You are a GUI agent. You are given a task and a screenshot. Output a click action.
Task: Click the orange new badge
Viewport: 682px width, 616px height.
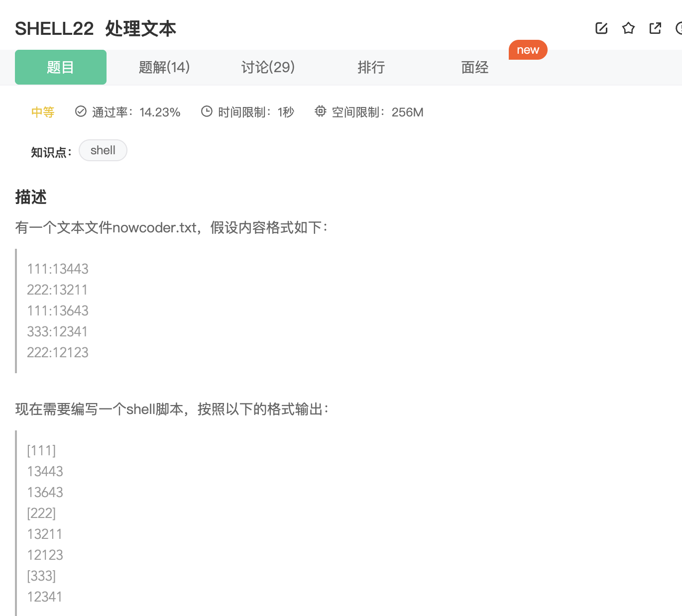[x=528, y=50]
